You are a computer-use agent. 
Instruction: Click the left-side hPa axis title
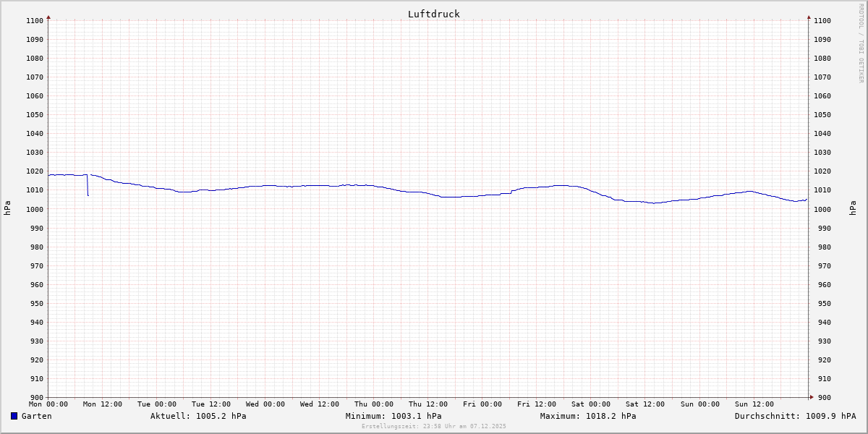(7, 208)
